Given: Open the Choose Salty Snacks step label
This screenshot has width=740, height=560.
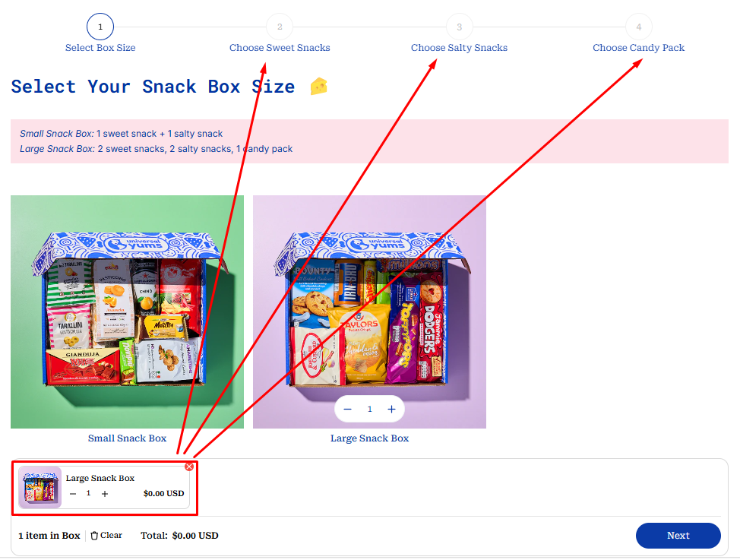Looking at the screenshot, I should pyautogui.click(x=459, y=48).
